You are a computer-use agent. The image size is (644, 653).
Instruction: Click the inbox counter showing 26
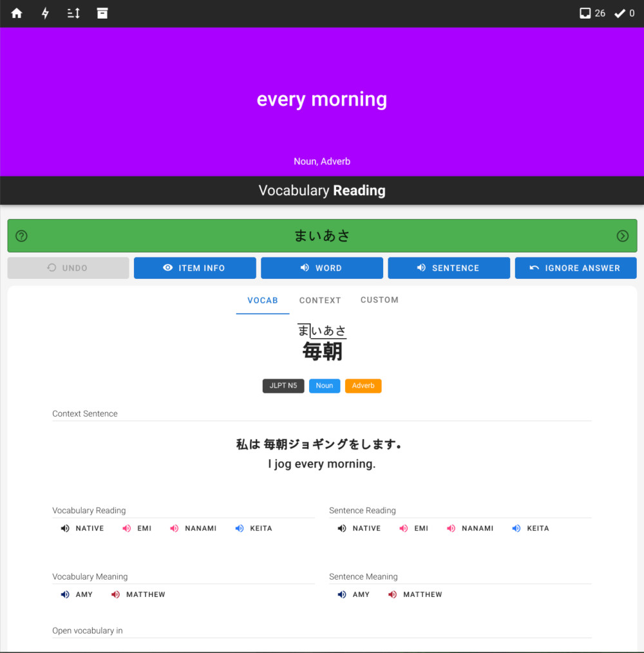592,14
